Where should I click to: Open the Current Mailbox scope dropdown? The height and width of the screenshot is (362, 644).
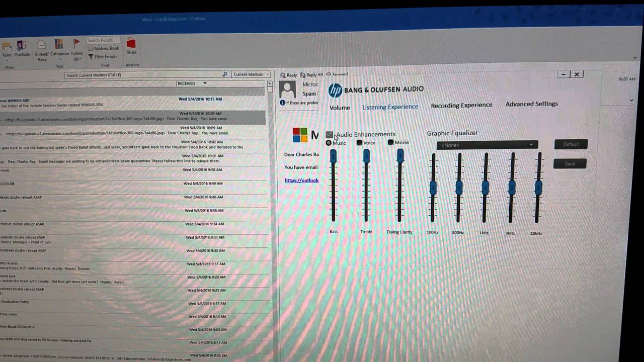pyautogui.click(x=251, y=74)
